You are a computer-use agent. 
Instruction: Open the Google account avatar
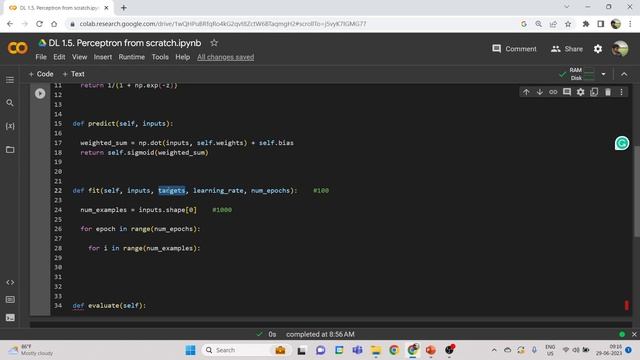pos(620,49)
